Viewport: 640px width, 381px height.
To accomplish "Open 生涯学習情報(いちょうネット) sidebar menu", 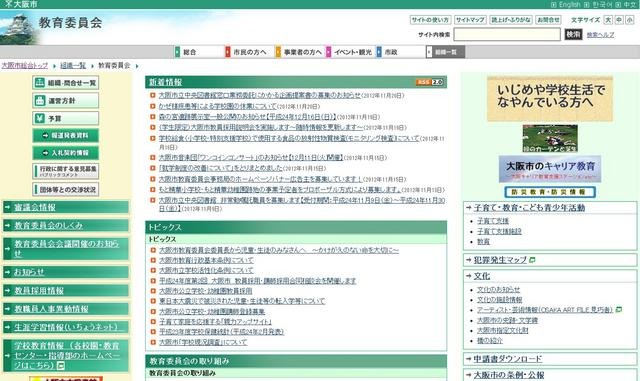I will (x=66, y=327).
